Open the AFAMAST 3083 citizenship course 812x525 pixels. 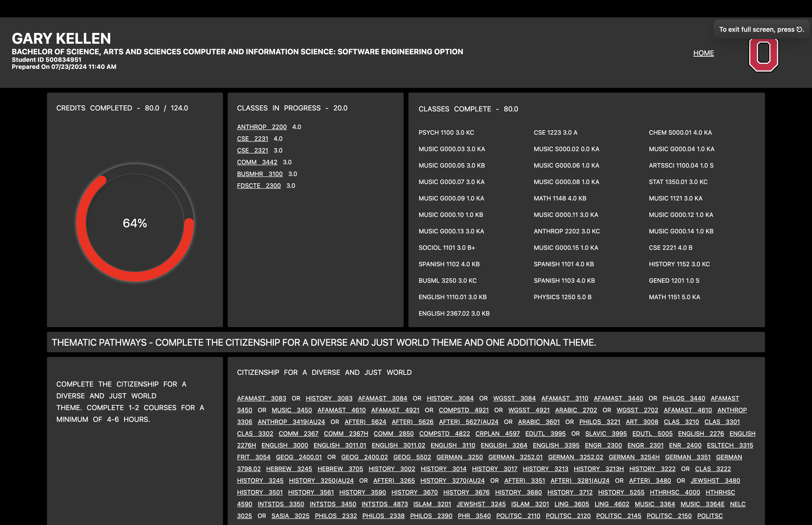(x=261, y=398)
